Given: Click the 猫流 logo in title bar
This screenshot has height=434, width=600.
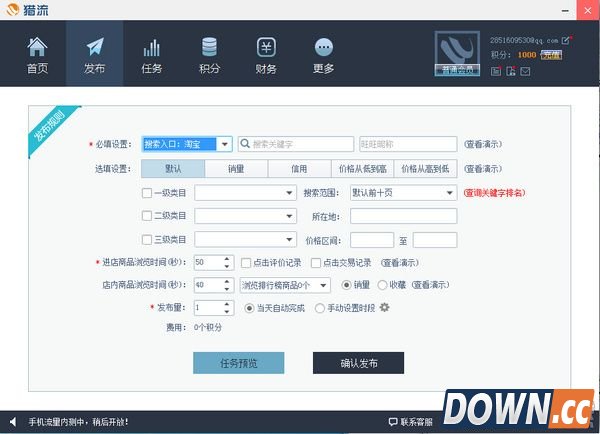Looking at the screenshot, I should coord(13,10).
